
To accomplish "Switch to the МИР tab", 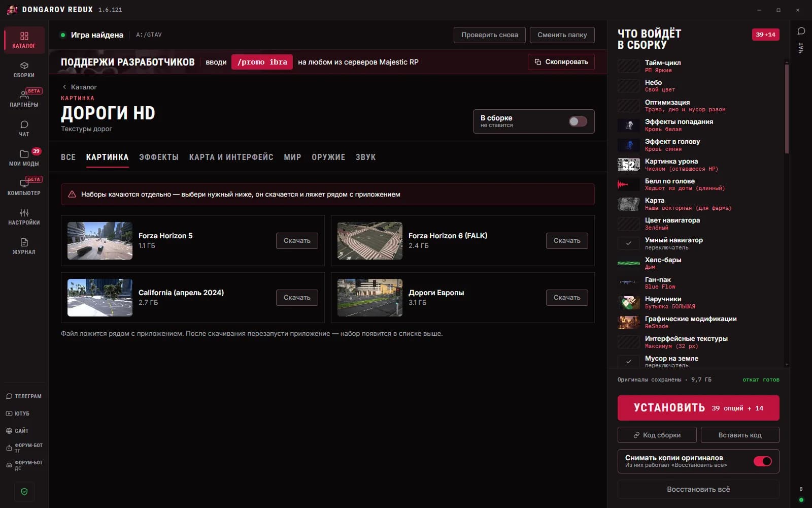I will [292, 157].
